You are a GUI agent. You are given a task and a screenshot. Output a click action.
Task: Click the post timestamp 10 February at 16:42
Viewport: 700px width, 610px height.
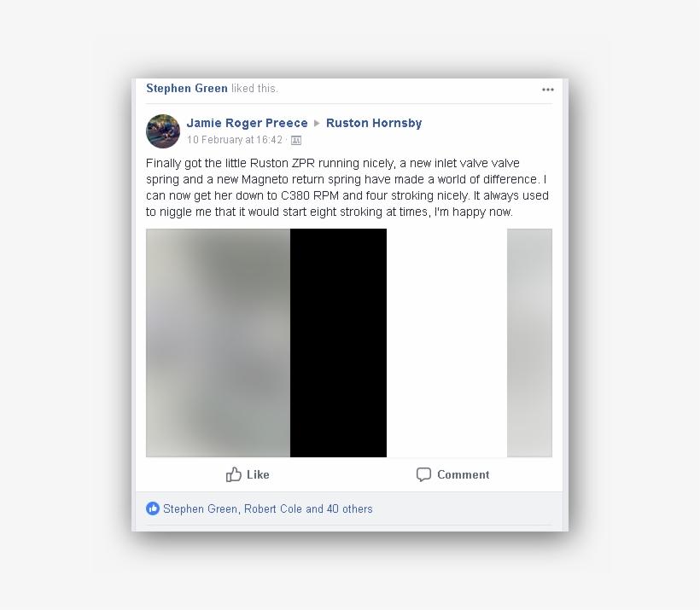pyautogui.click(x=235, y=140)
